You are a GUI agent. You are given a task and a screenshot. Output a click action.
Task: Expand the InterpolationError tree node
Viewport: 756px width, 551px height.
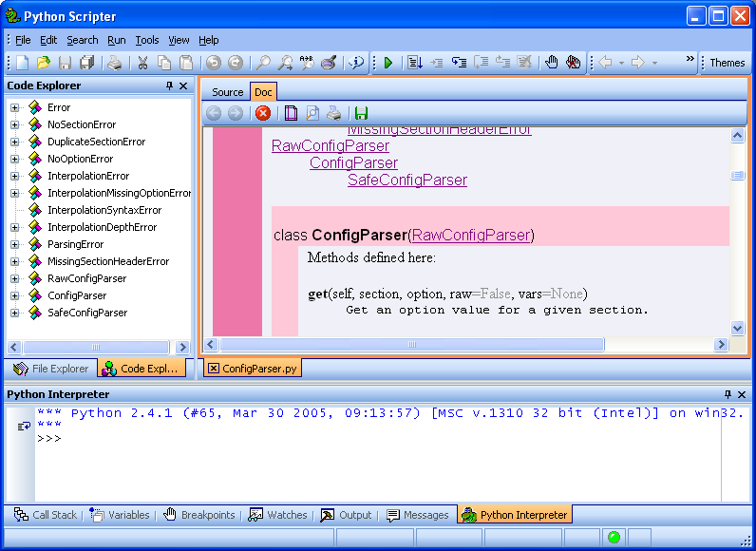click(x=14, y=176)
